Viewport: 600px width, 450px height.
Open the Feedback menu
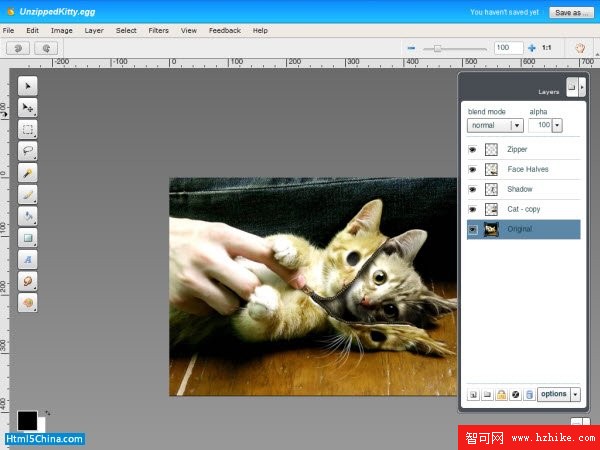225,31
